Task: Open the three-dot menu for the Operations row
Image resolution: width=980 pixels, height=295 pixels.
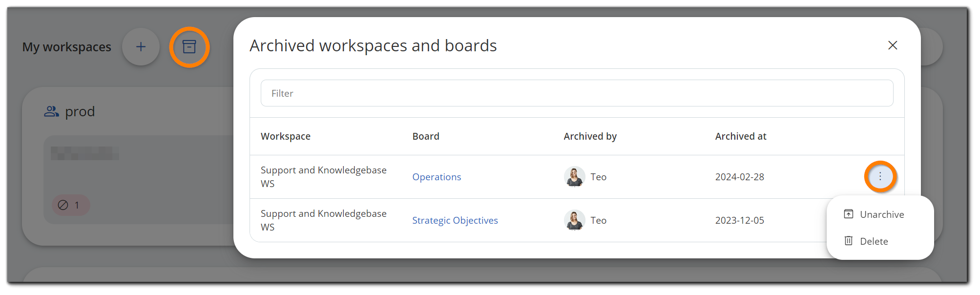Action: click(x=880, y=176)
